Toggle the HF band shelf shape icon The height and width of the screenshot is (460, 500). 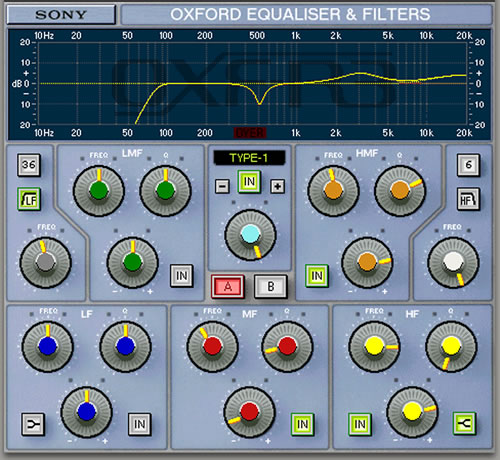tap(464, 424)
